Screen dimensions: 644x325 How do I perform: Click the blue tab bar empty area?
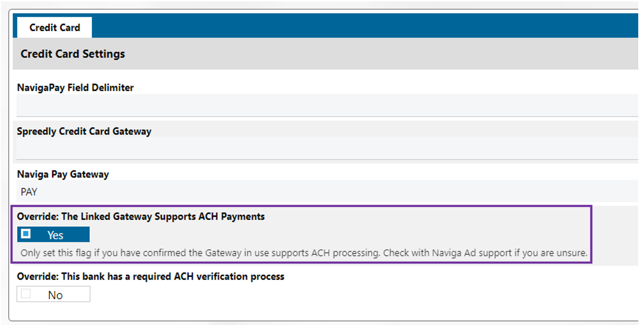(x=364, y=25)
